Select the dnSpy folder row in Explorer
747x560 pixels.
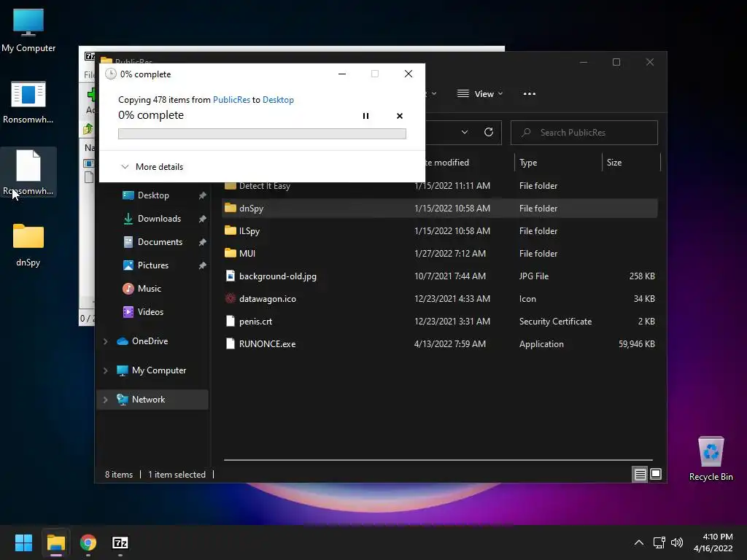pos(440,208)
